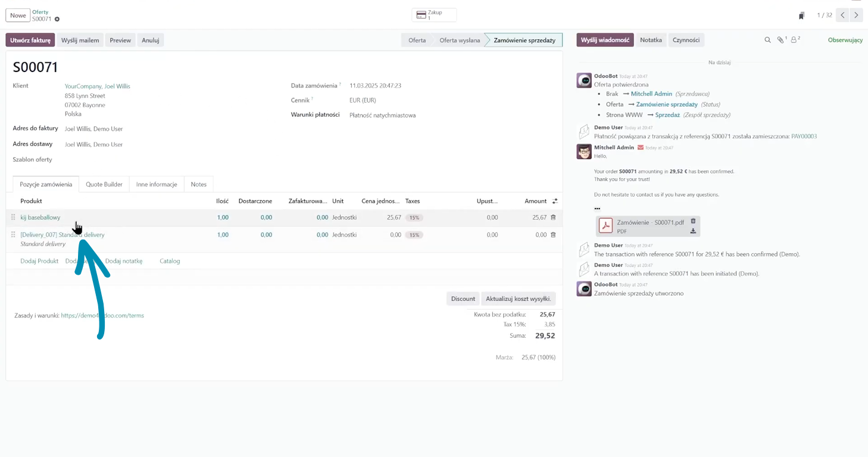Screen dimensions: 868x457
Task: Click the Notatka button in the chatter
Action: [651, 40]
